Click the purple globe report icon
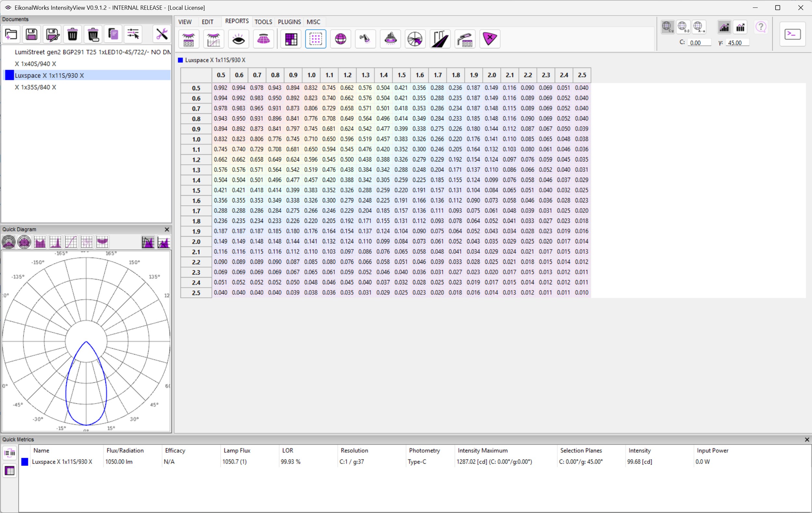The image size is (812, 513). click(340, 39)
